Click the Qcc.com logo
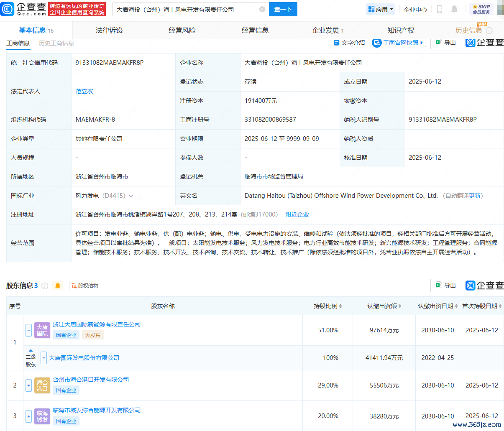 pos(23,9)
